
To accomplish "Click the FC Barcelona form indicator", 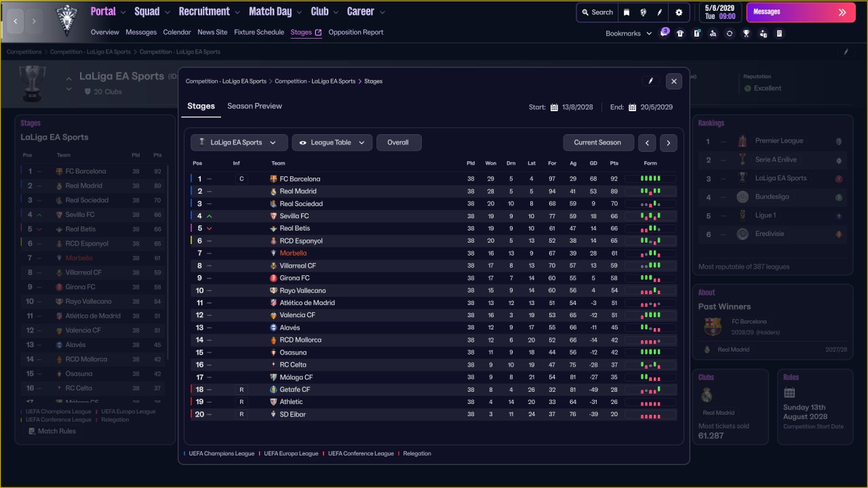I will click(650, 179).
